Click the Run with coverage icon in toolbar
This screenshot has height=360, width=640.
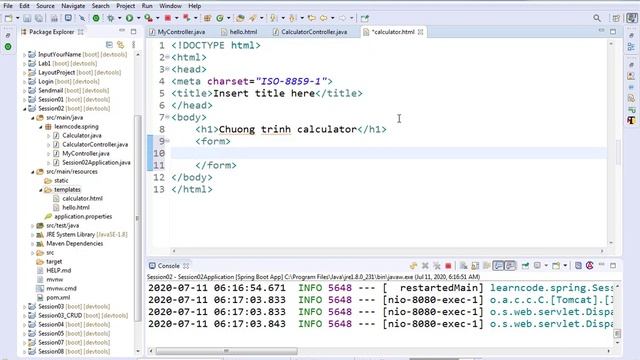coord(149,18)
